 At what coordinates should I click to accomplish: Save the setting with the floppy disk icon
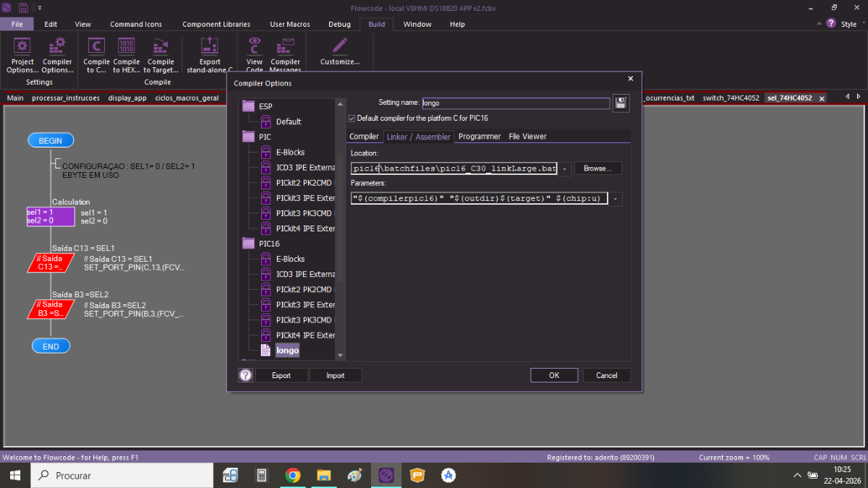click(x=621, y=103)
